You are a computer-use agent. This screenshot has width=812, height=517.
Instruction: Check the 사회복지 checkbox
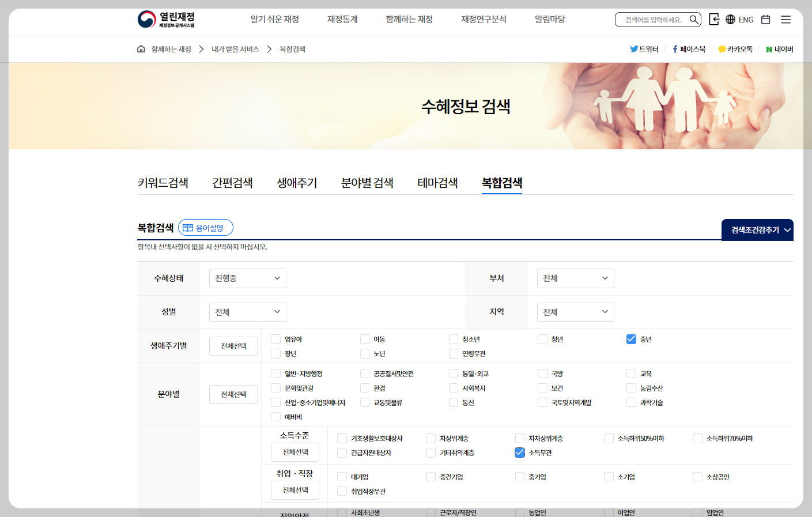pos(454,388)
